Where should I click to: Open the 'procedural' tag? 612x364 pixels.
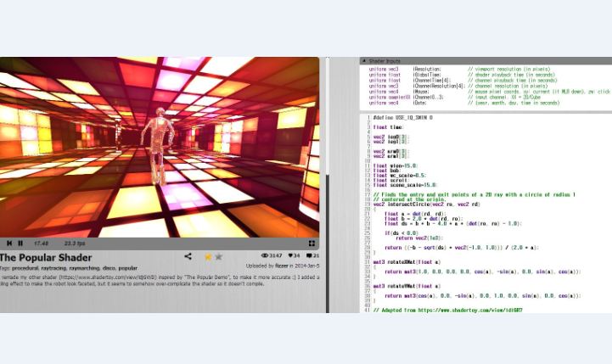point(25,268)
